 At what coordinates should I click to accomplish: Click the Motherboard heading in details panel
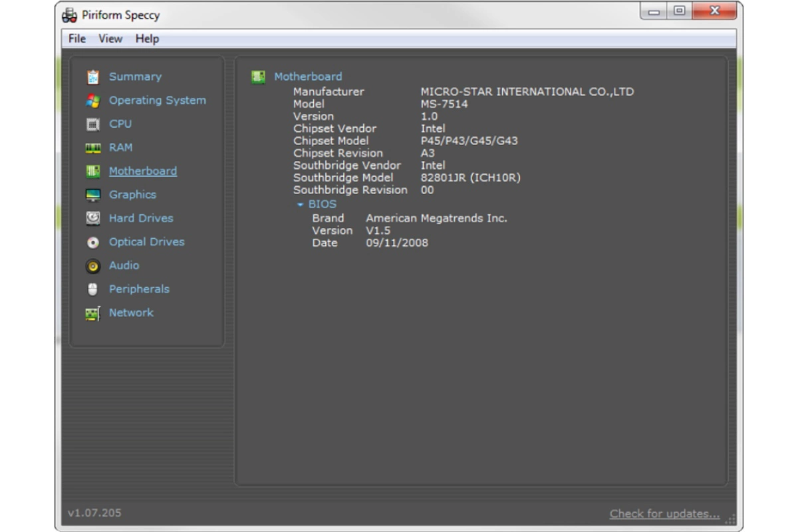(308, 76)
